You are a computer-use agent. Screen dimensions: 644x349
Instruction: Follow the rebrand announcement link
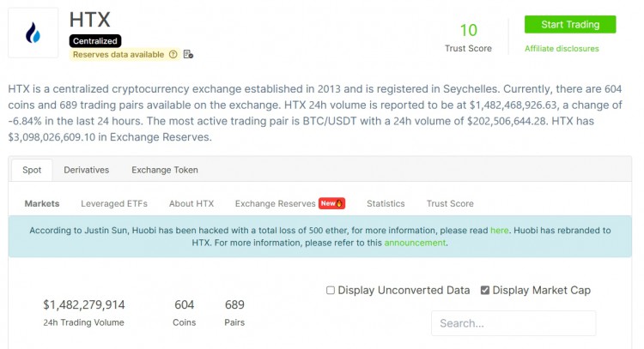(x=415, y=243)
